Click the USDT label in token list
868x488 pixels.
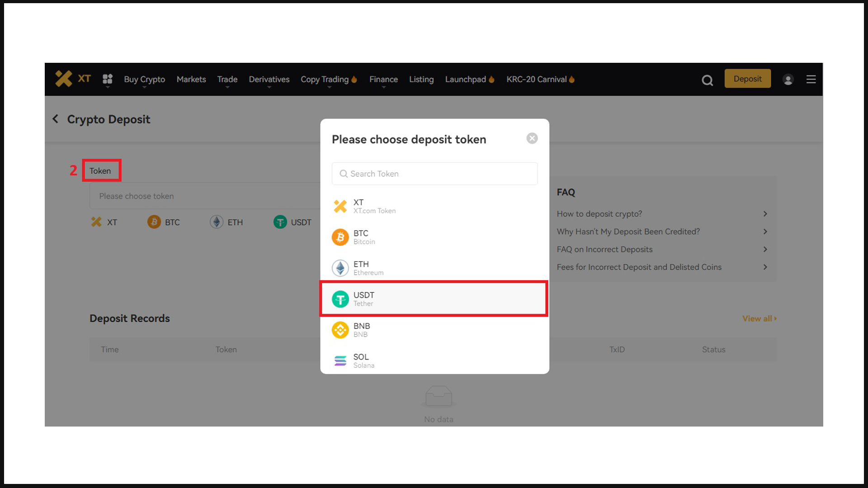tap(363, 295)
